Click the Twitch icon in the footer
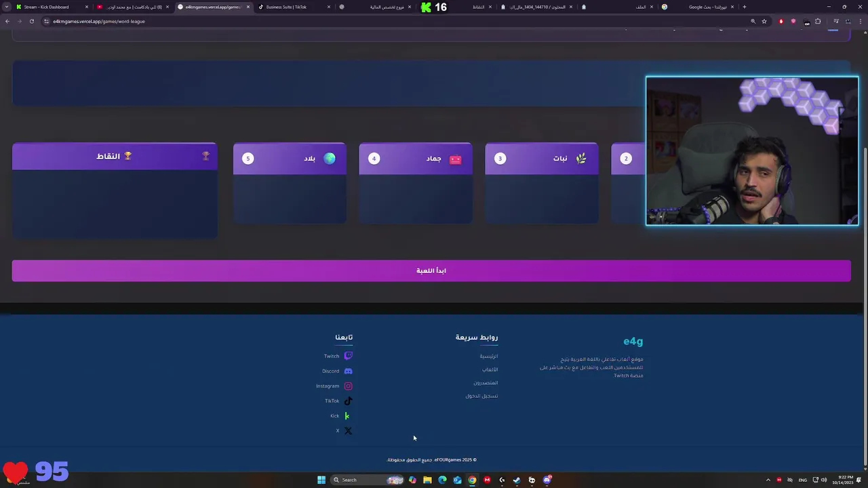The height and width of the screenshot is (488, 868). [x=348, y=356]
